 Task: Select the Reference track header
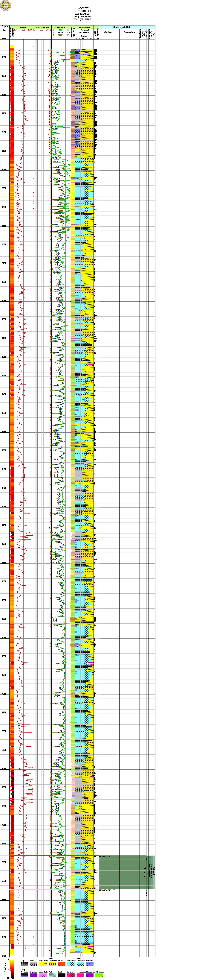click(x=24, y=27)
